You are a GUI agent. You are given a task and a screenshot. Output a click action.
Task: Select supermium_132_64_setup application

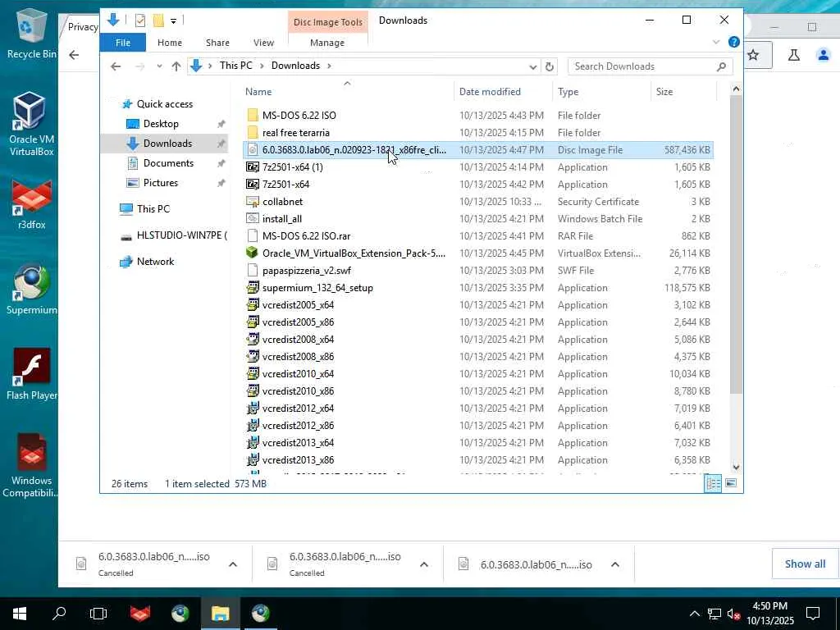478,288
